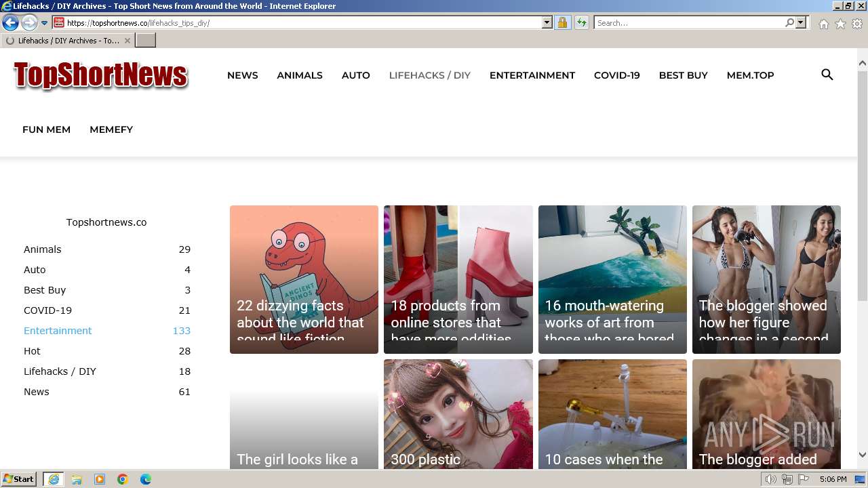Click the vertical scrollbar thumb
Image resolution: width=868 pixels, height=488 pixels.
click(x=863, y=186)
